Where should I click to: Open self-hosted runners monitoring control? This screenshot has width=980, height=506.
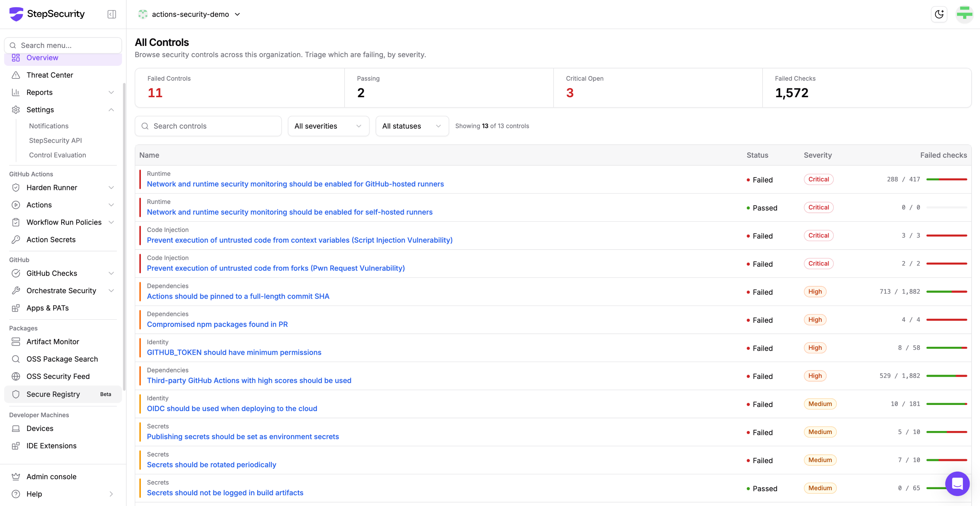tap(290, 212)
